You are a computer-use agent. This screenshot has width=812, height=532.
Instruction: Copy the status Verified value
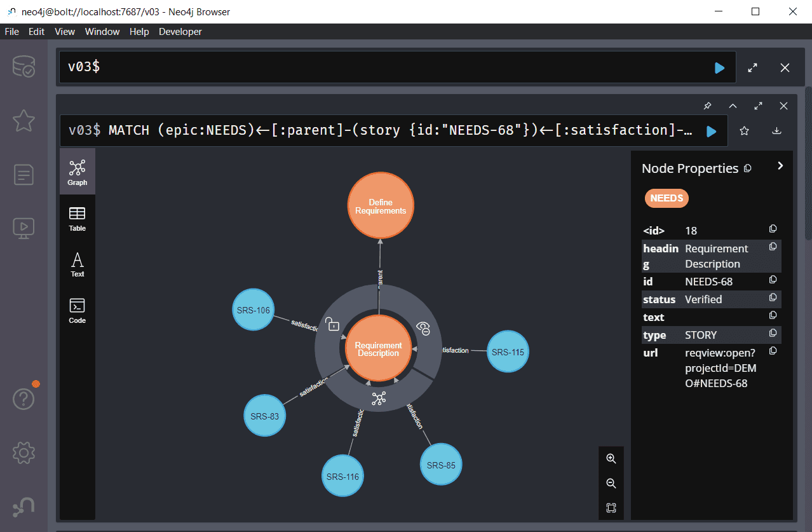(x=773, y=297)
